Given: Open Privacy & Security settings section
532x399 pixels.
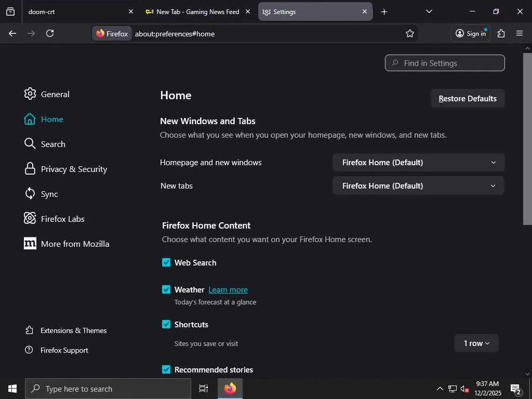Looking at the screenshot, I should pyautogui.click(x=74, y=169).
